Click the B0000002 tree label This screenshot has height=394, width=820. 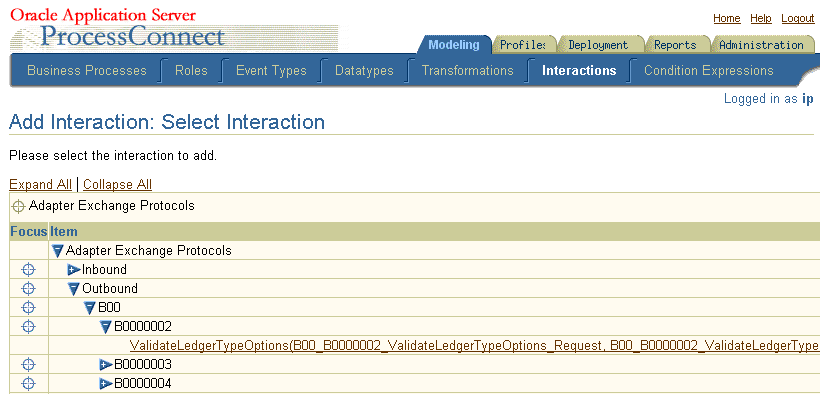pyautogui.click(x=143, y=327)
